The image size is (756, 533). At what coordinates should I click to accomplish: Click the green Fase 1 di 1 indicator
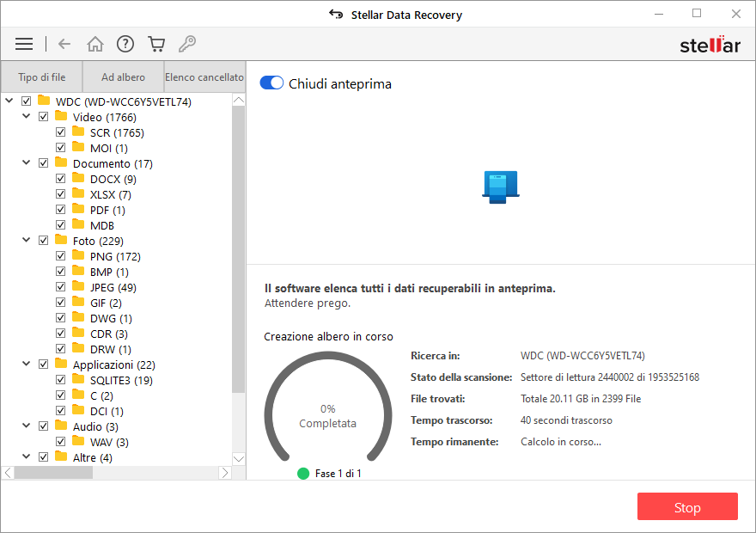tap(303, 474)
